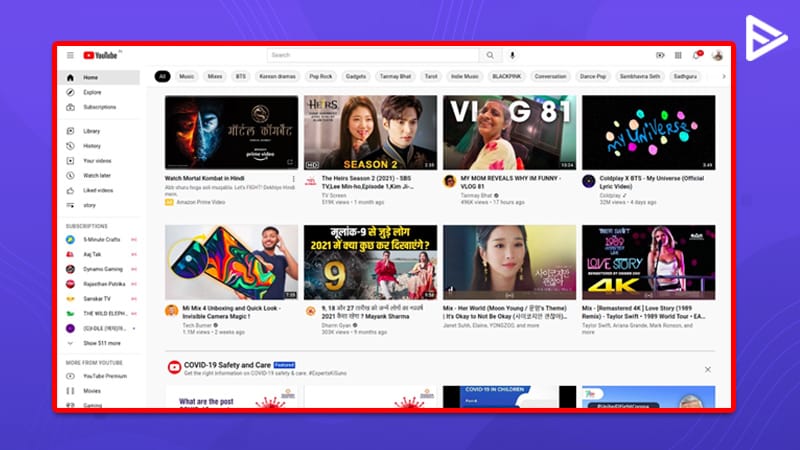The width and height of the screenshot is (800, 450).
Task: Open 'MY MOM REVEALS WHY IM FUNNY' title
Action: point(510,182)
